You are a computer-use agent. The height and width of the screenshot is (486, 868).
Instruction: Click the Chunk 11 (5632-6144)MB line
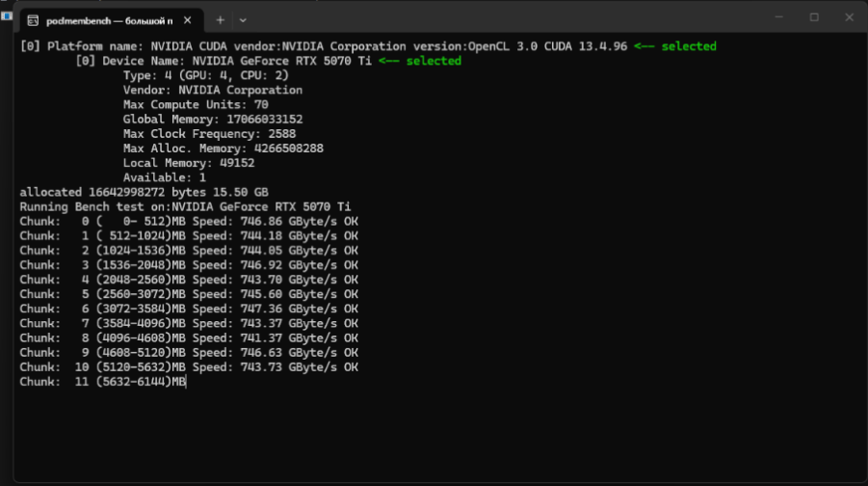[x=102, y=382]
